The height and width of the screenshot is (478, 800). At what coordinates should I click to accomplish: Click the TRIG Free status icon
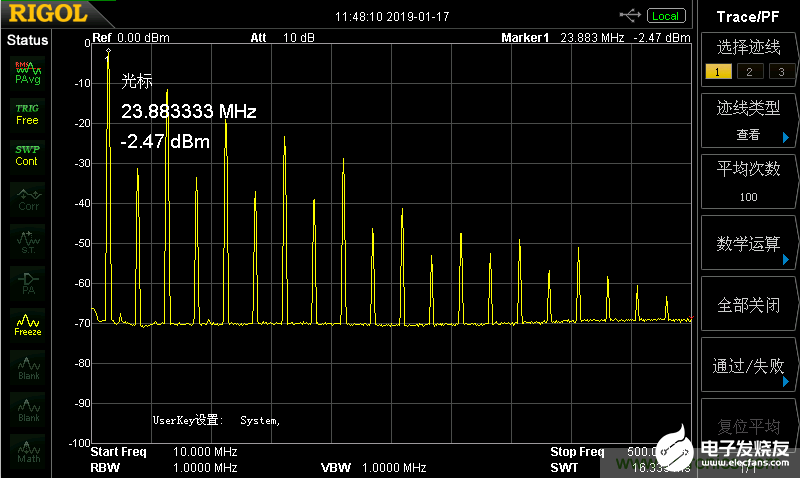pyautogui.click(x=27, y=113)
